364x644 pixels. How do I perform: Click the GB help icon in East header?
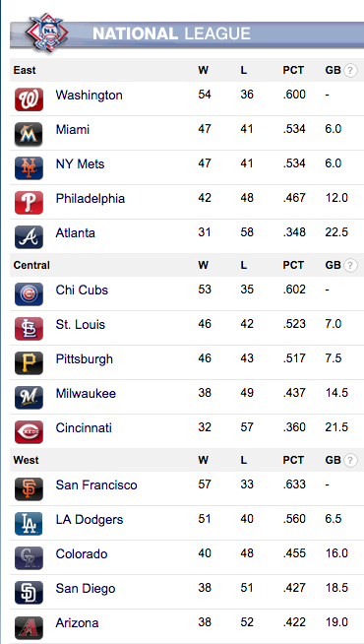(x=350, y=71)
